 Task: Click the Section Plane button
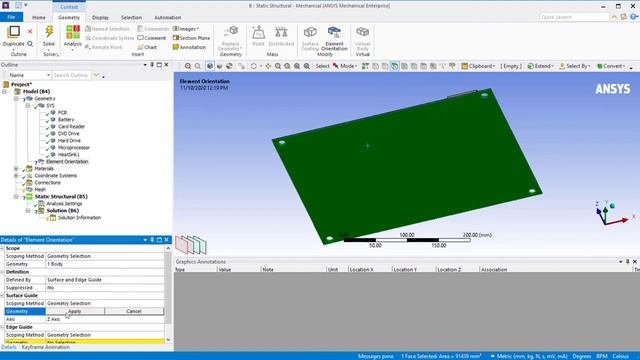[191, 38]
